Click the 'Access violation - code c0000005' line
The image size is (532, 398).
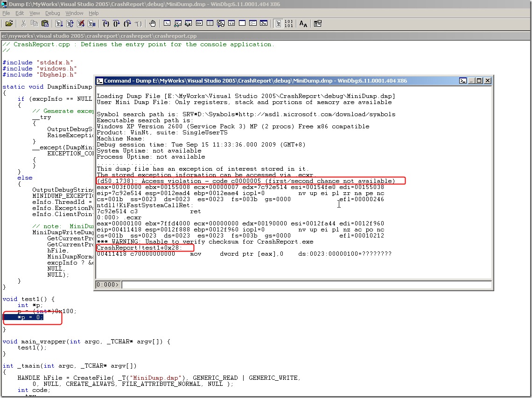246,181
